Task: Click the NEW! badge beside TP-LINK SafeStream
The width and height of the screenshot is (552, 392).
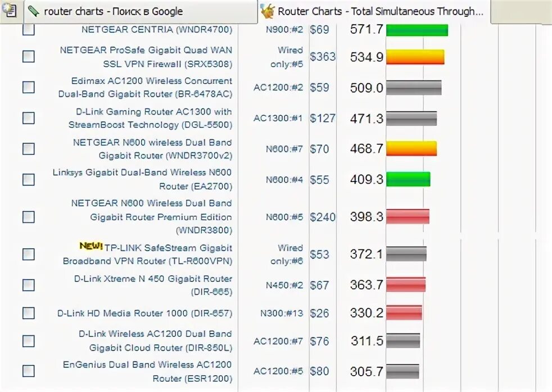Action: click(x=91, y=246)
